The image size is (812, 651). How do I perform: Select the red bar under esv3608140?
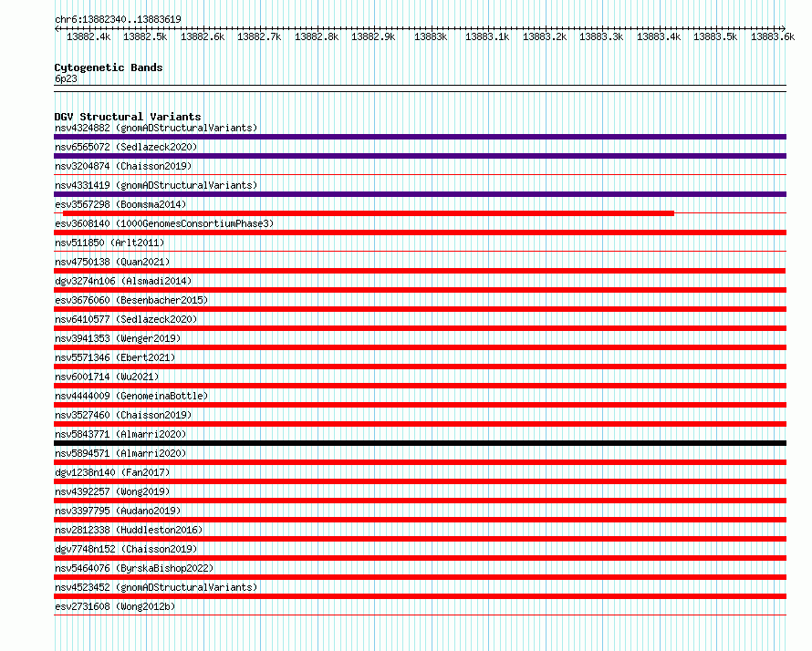(420, 232)
